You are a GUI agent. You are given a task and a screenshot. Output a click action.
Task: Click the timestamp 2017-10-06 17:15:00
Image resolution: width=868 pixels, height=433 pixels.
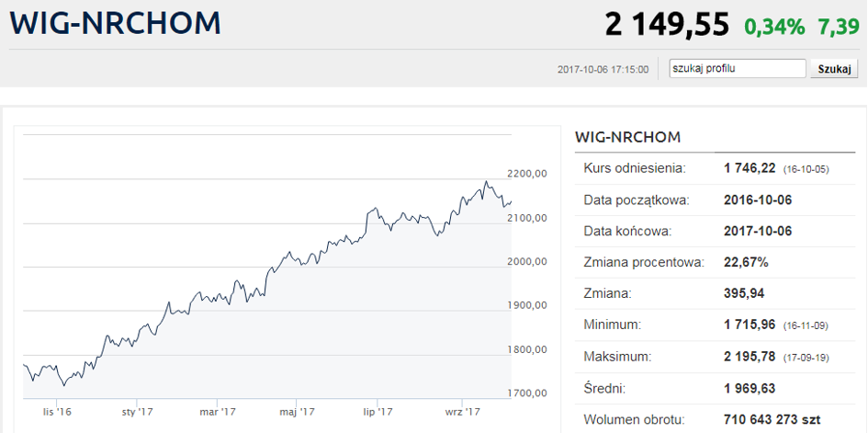pos(603,70)
